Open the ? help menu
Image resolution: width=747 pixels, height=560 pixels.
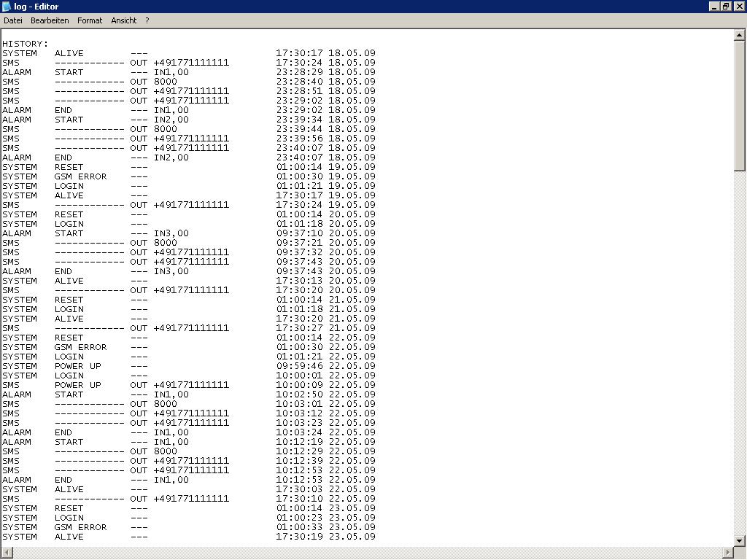pos(147,20)
